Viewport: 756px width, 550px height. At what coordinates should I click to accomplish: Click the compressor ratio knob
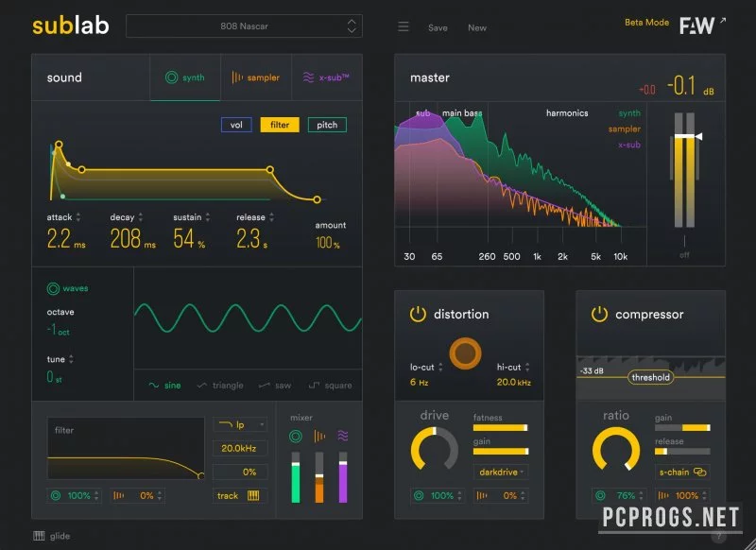(616, 449)
